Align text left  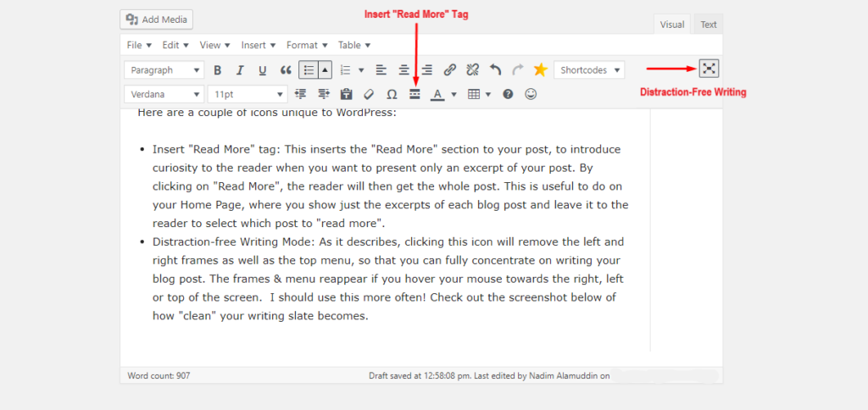(x=381, y=70)
